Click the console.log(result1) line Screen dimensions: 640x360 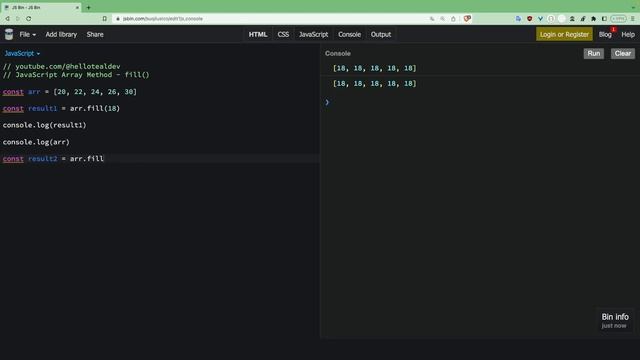(44, 125)
